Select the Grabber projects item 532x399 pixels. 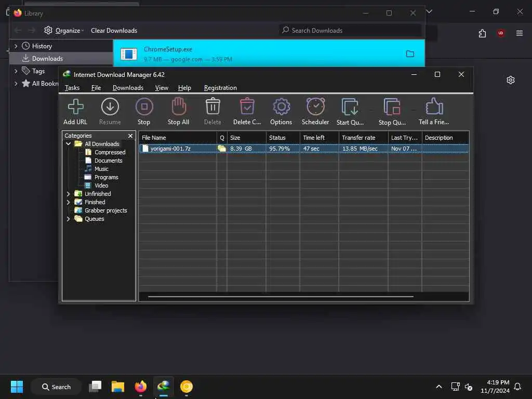tap(106, 210)
